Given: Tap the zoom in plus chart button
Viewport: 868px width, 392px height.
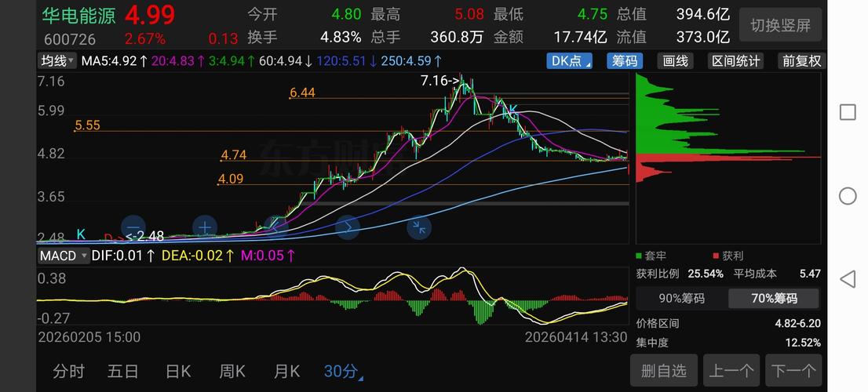Looking at the screenshot, I should click(x=205, y=227).
